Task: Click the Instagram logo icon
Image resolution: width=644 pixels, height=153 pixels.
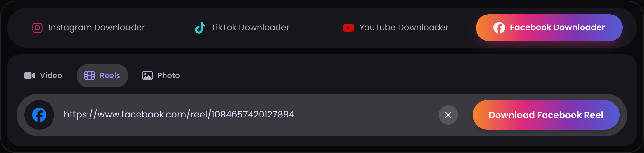Action: tap(37, 28)
